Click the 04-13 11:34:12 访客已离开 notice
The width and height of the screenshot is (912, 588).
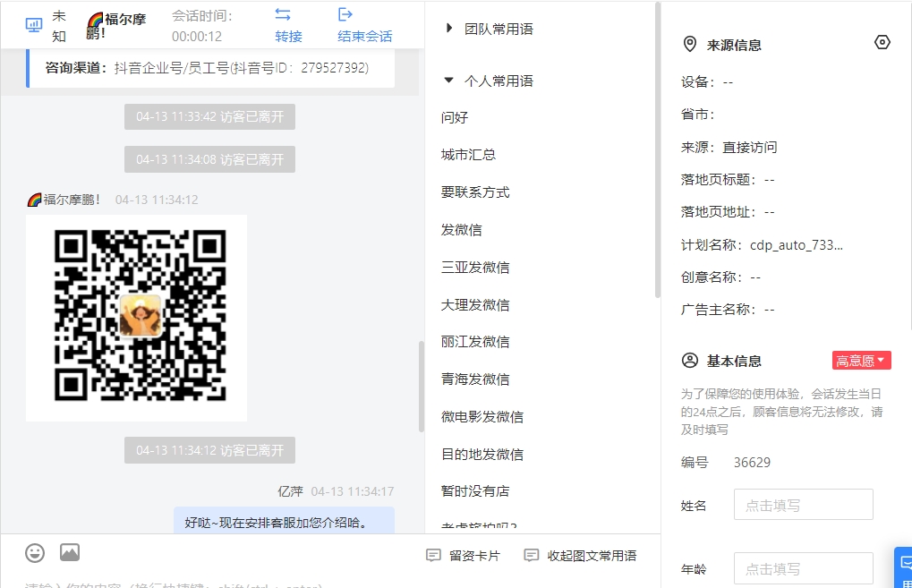click(x=210, y=450)
